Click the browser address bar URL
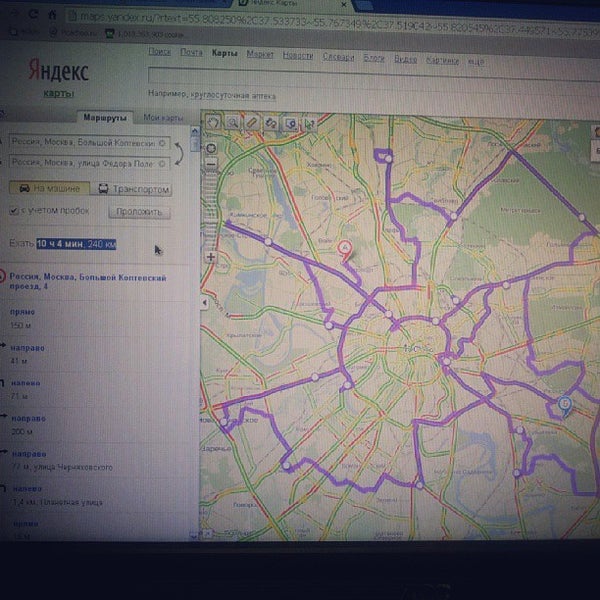This screenshot has height=600, width=600. 333,22
